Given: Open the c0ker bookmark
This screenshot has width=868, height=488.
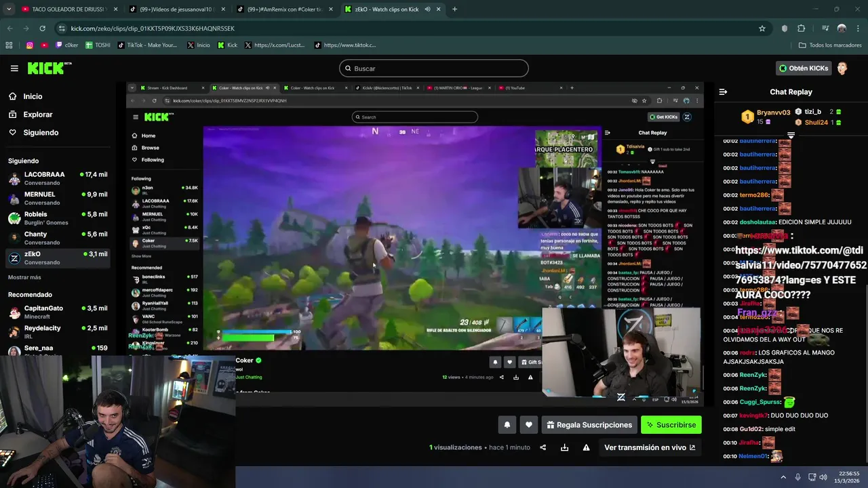Looking at the screenshot, I should (67, 45).
